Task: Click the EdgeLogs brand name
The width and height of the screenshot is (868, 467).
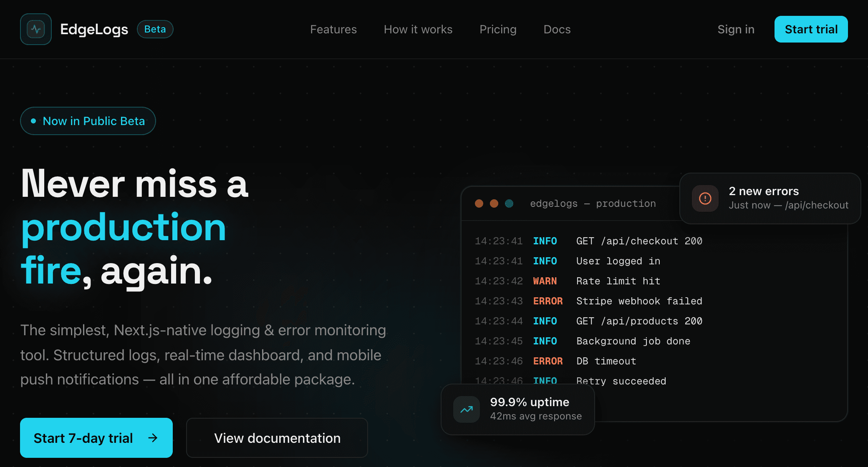Action: click(x=94, y=29)
